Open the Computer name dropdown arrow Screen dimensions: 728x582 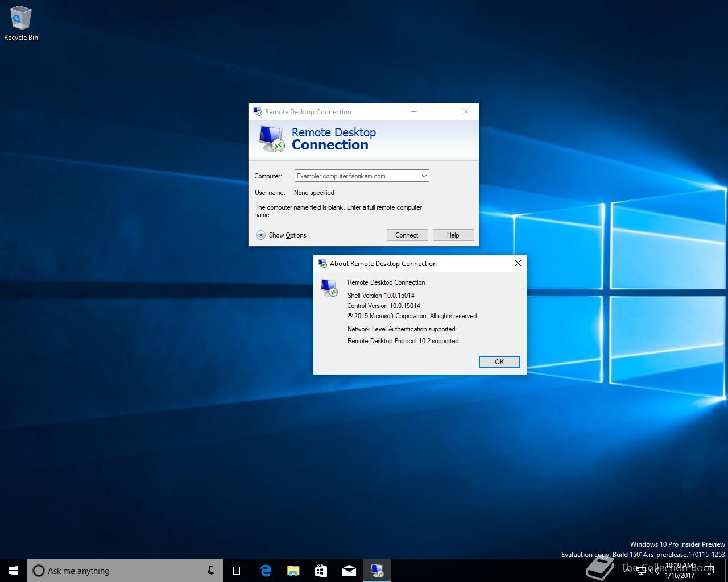coord(424,176)
